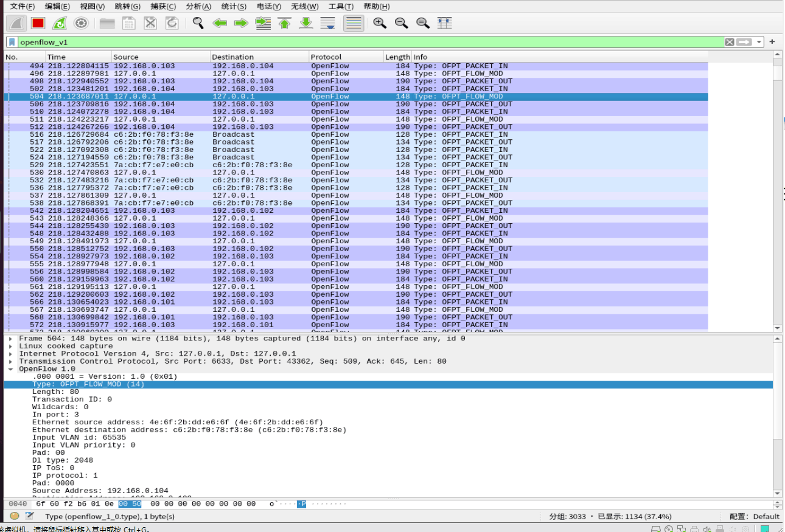The image size is (785, 532).
Task: Zoom in on packet text
Action: (380, 23)
